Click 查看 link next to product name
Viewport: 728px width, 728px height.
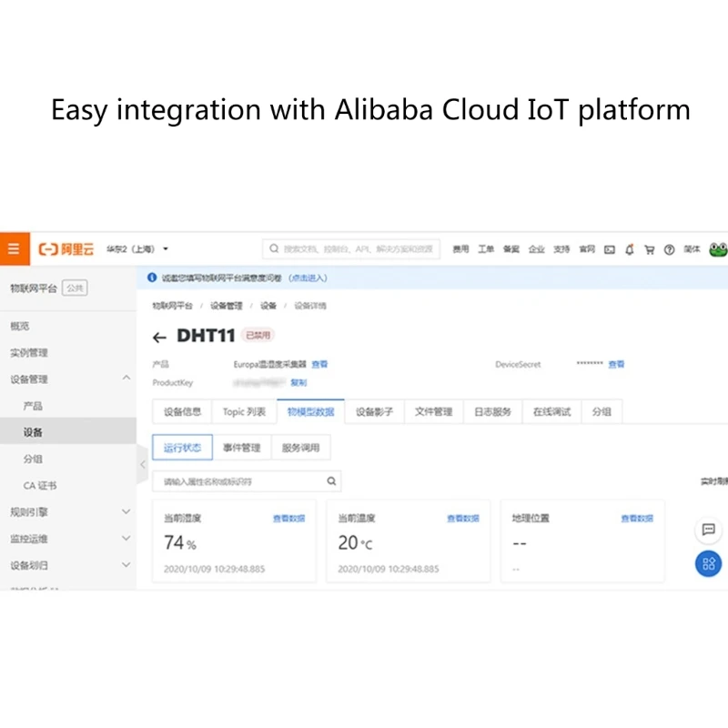(319, 364)
